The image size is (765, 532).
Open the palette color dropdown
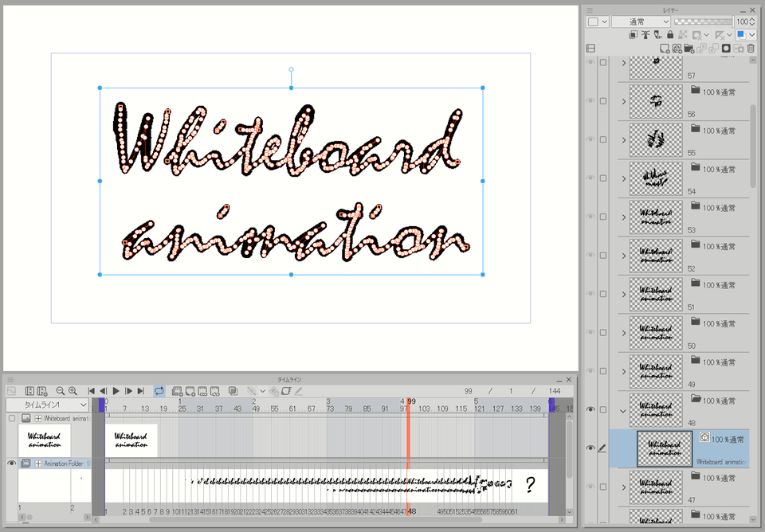coord(598,22)
